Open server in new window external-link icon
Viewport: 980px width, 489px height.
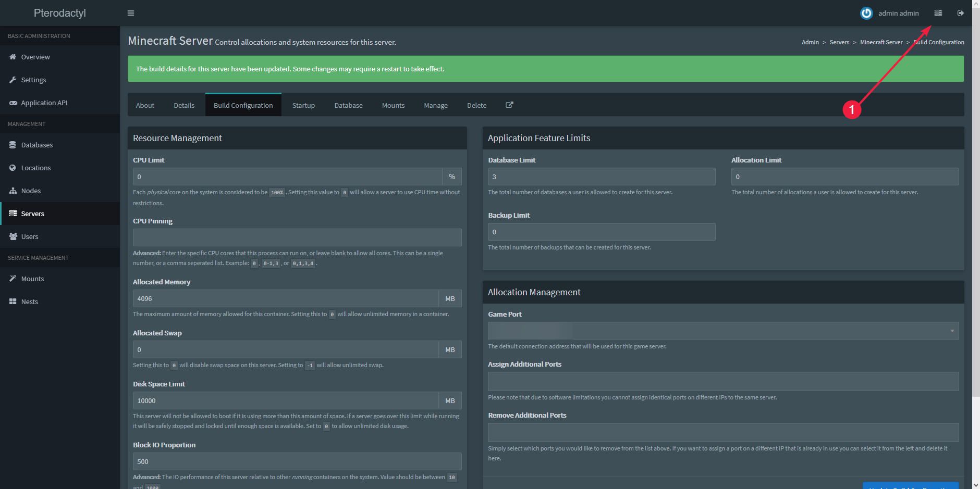pyautogui.click(x=510, y=105)
